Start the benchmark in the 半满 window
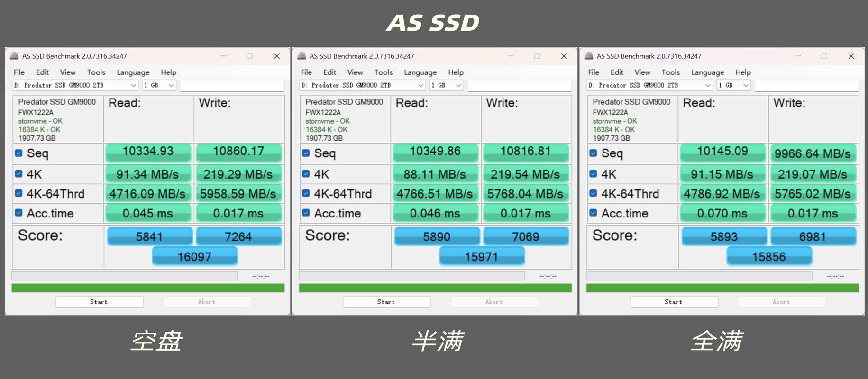Viewport: 868px width, 379px height. (387, 302)
